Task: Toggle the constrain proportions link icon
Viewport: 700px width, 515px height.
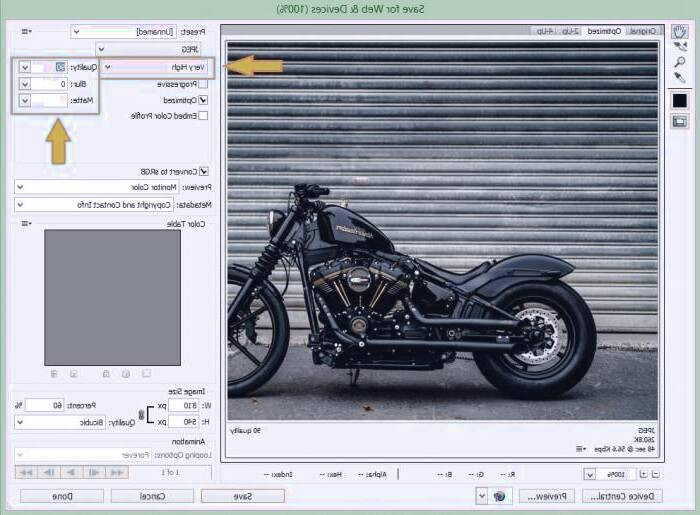Action: (x=141, y=415)
